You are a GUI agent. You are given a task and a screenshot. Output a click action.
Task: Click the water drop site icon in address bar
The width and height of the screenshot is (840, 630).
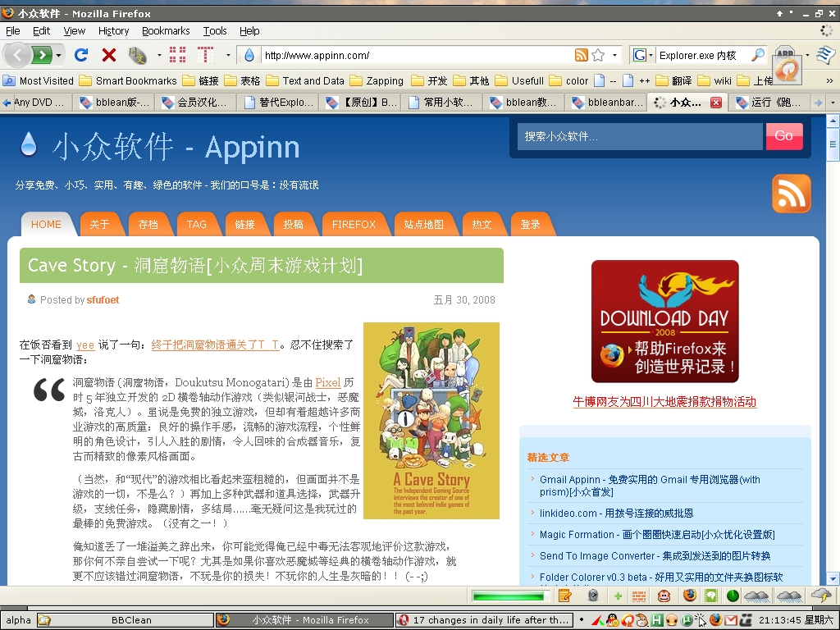coord(249,55)
